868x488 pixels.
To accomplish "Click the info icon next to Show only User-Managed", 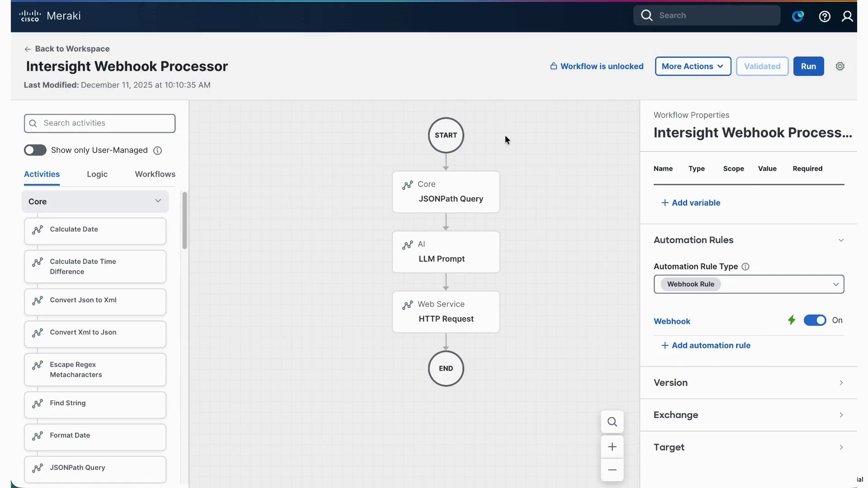I will [x=157, y=150].
